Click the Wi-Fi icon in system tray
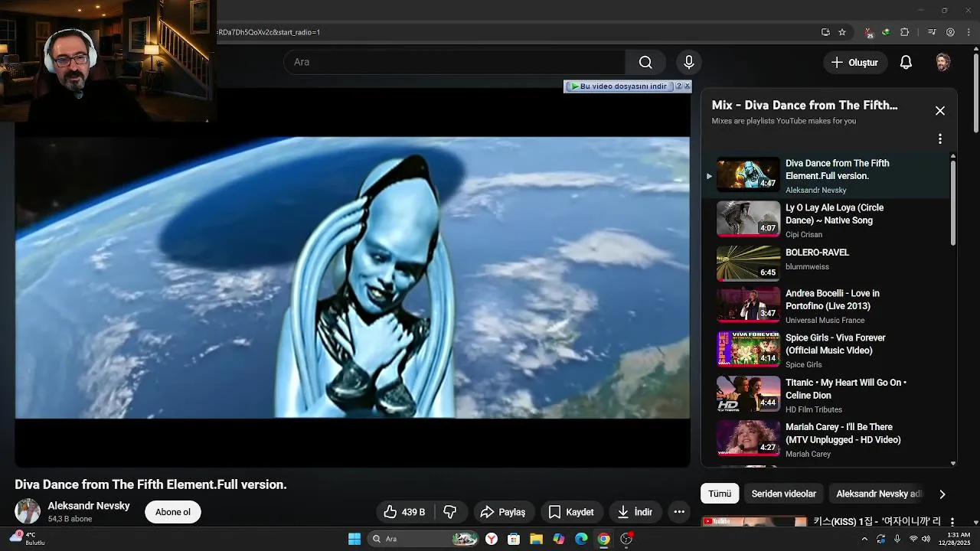980x551 pixels. (913, 539)
